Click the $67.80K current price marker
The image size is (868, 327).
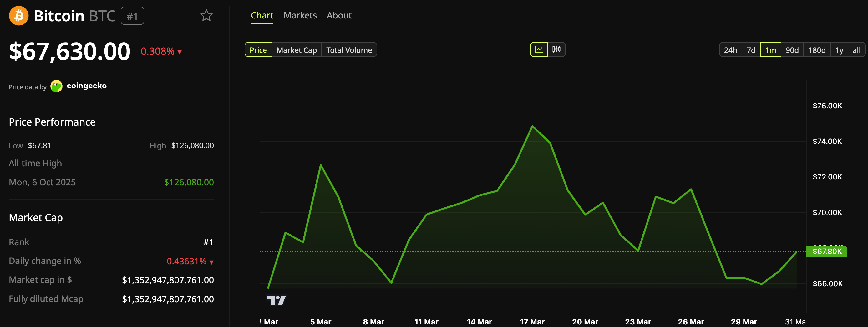tap(827, 252)
